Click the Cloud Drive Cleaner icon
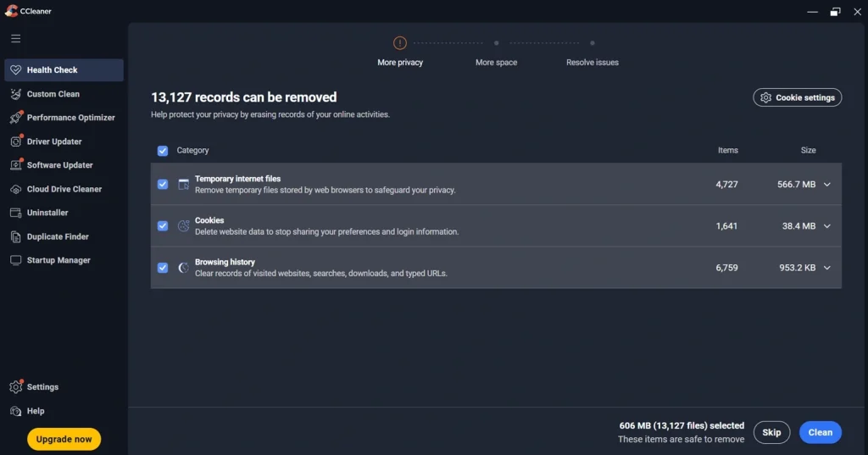This screenshot has width=868, height=455. pyautogui.click(x=15, y=189)
